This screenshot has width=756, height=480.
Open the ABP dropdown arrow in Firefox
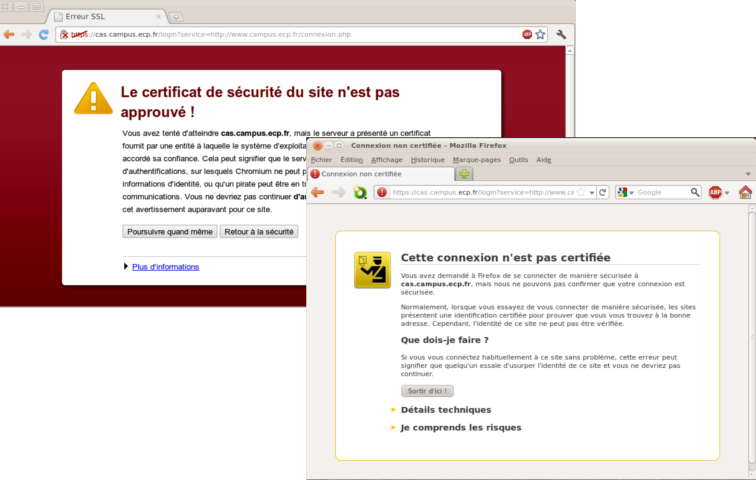(727, 193)
